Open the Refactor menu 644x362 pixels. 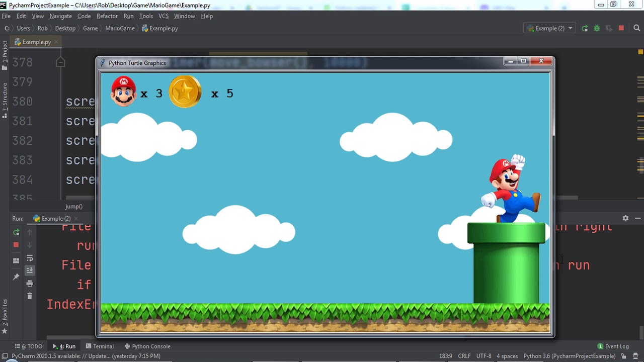tap(107, 16)
